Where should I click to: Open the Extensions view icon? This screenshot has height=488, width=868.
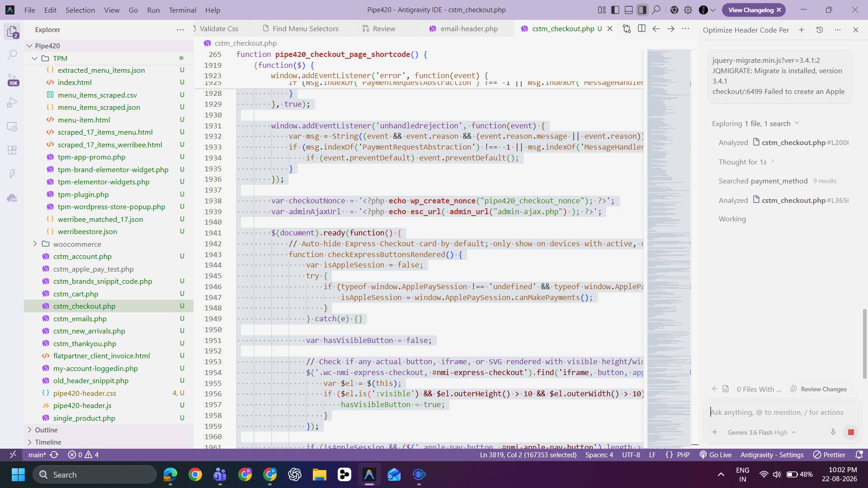click(12, 150)
